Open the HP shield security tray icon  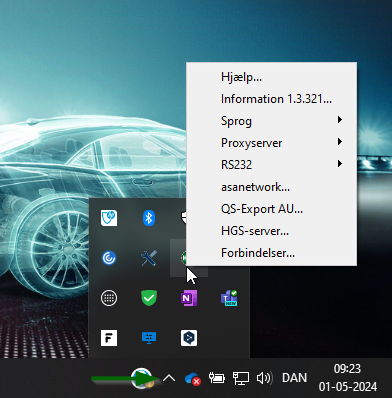tap(109, 218)
